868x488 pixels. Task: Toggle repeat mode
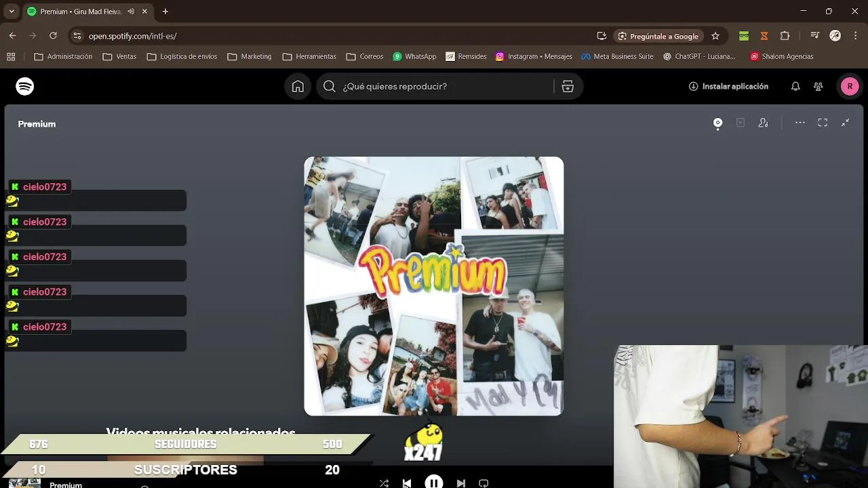tap(484, 483)
